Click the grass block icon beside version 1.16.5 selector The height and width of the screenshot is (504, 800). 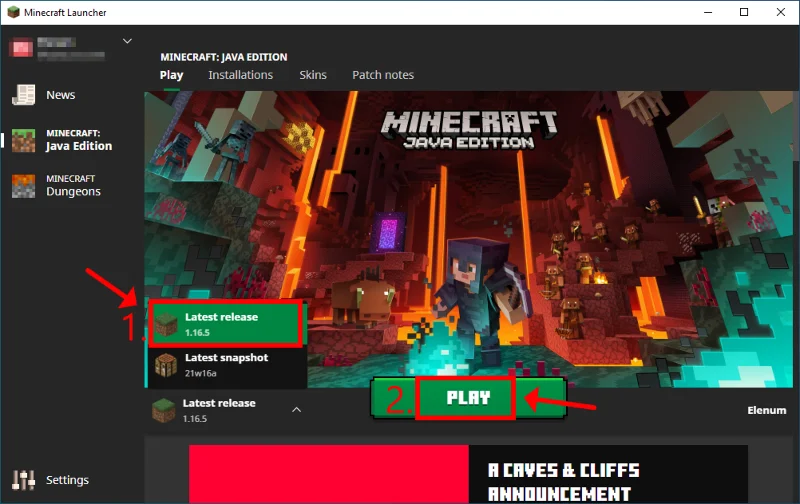[163, 410]
